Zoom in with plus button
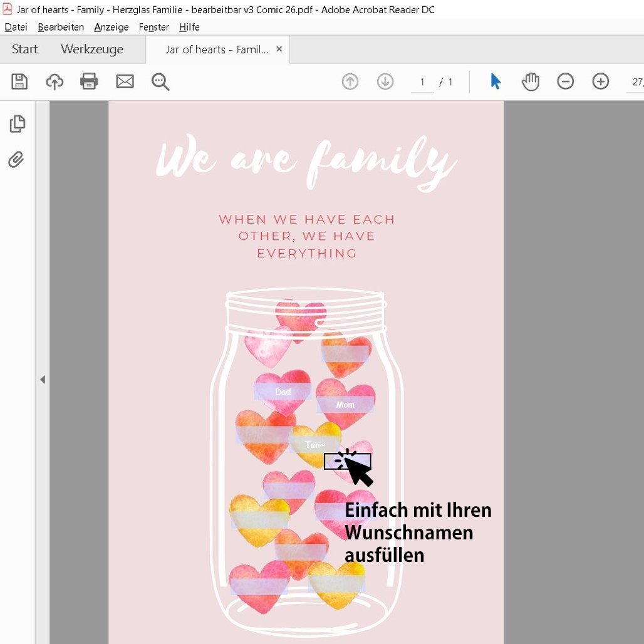The width and height of the screenshot is (644, 644). [601, 81]
